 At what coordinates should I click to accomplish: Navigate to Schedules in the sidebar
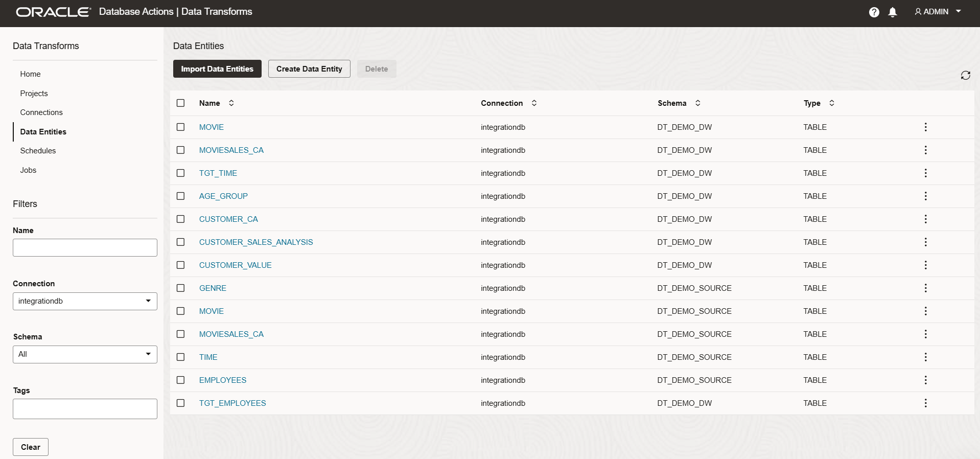pyautogui.click(x=38, y=151)
